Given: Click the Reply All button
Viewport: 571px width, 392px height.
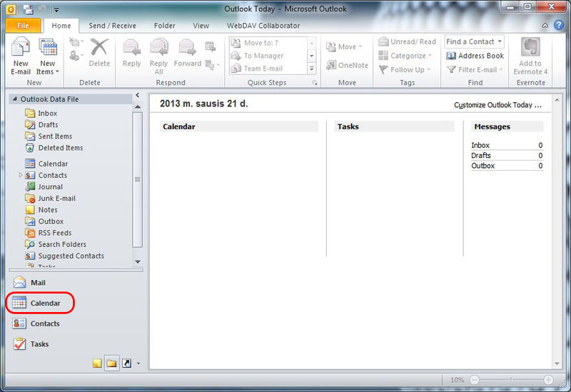Looking at the screenshot, I should (158, 56).
